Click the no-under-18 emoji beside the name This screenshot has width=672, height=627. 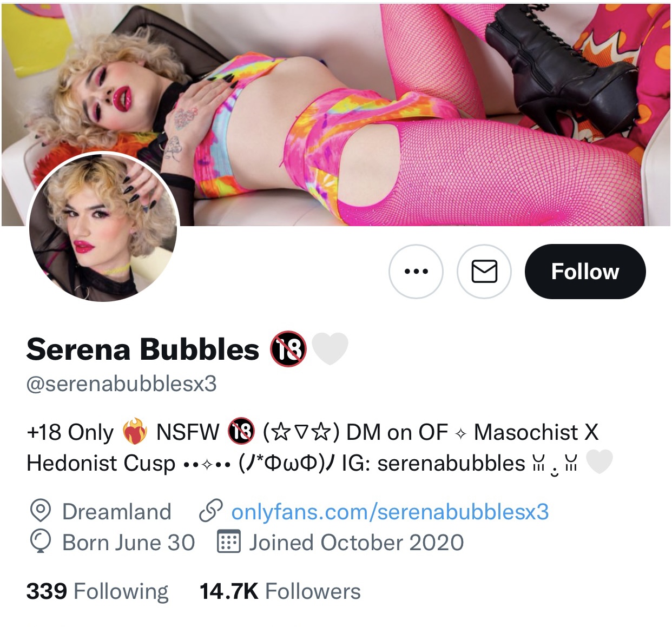click(x=288, y=349)
